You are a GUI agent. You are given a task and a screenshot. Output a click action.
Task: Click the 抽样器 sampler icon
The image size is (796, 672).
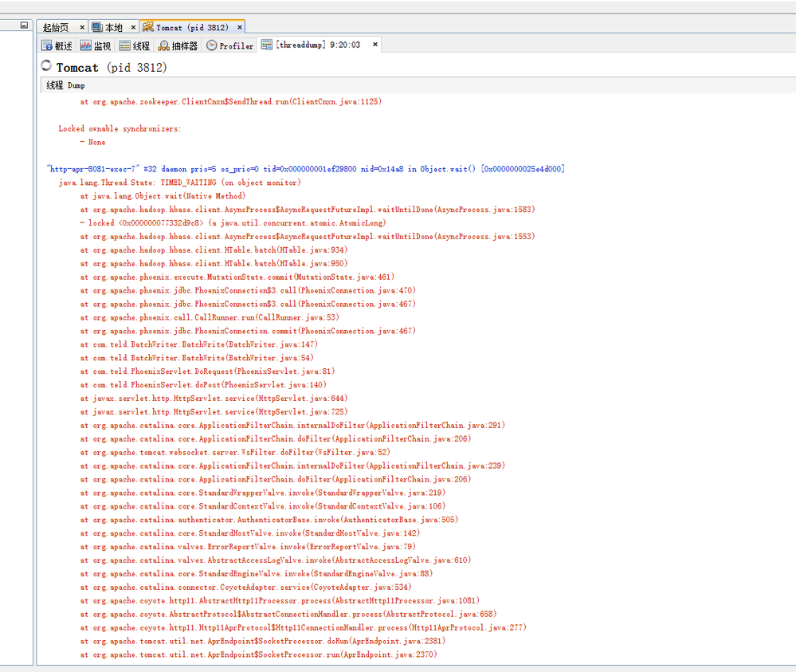coord(163,45)
